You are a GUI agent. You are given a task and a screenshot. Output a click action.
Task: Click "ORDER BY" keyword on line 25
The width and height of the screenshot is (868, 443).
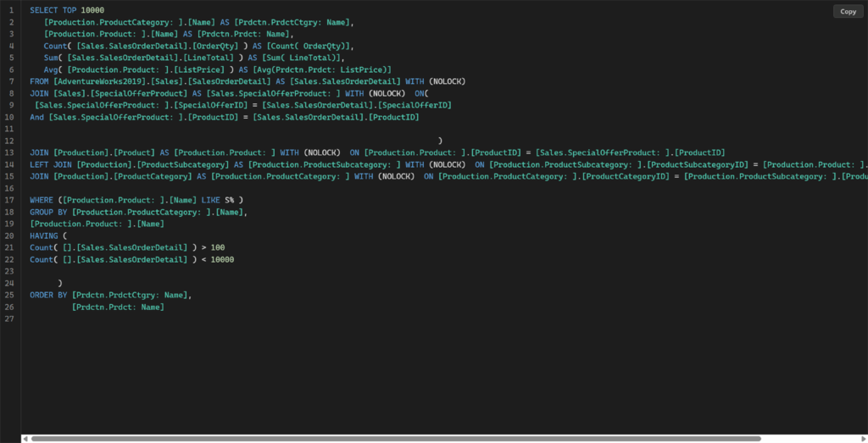click(48, 296)
